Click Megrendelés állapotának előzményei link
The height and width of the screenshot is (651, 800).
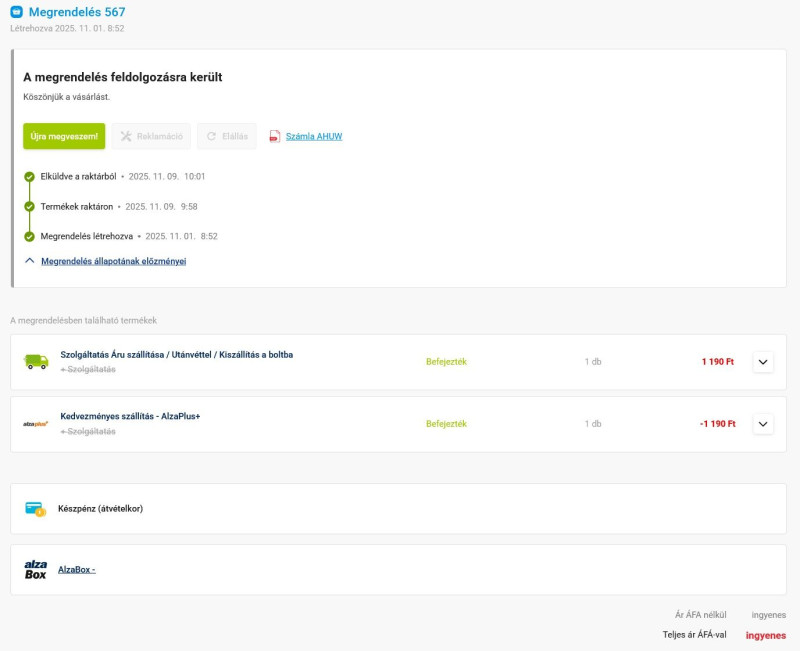(x=113, y=261)
